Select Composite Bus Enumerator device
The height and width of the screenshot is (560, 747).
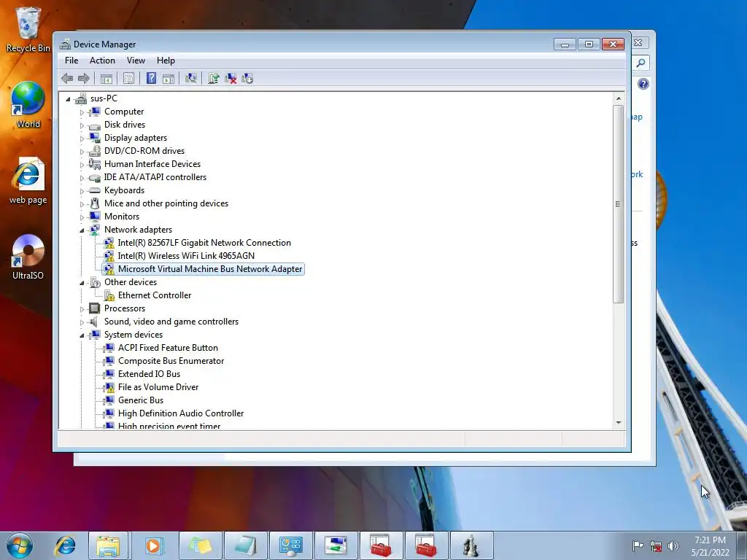[x=171, y=361]
